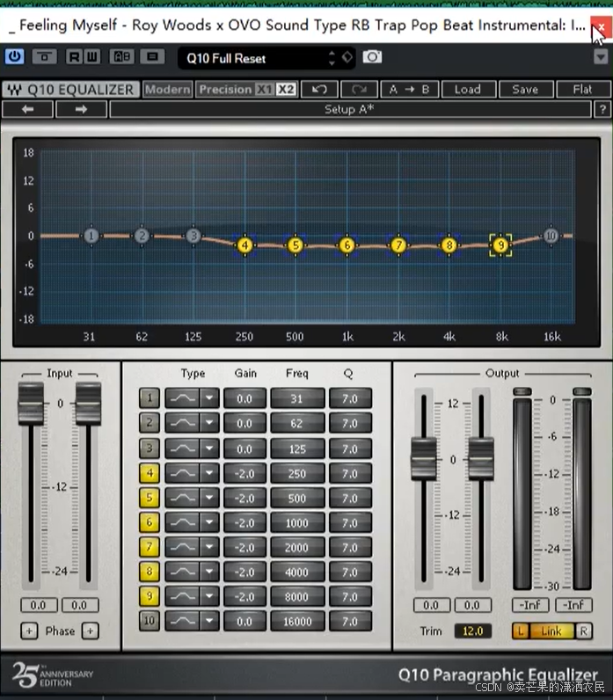Image resolution: width=613 pixels, height=700 pixels.
Task: Click the 16000 frequency field of band 10
Action: pyautogui.click(x=297, y=621)
